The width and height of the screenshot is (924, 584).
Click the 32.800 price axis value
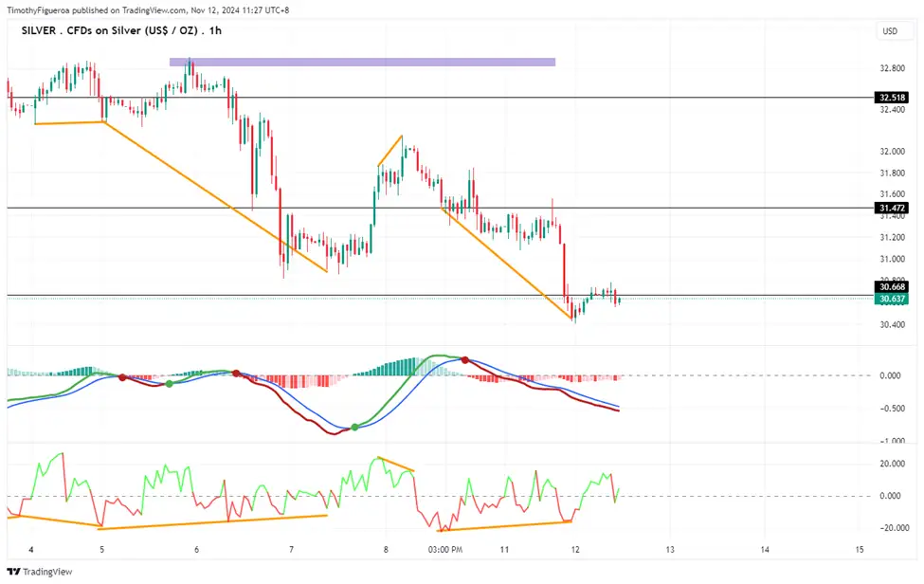(892, 68)
